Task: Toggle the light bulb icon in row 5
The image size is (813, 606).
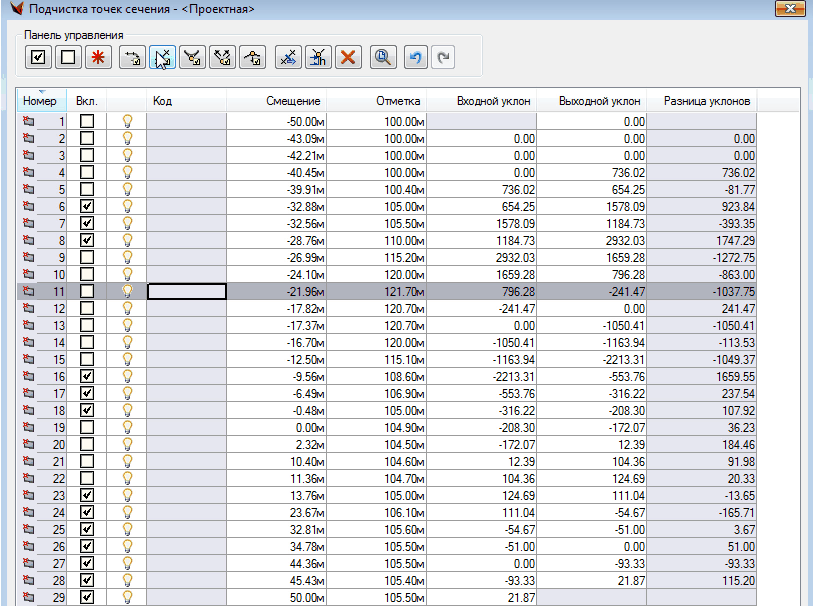Action: pyautogui.click(x=127, y=189)
